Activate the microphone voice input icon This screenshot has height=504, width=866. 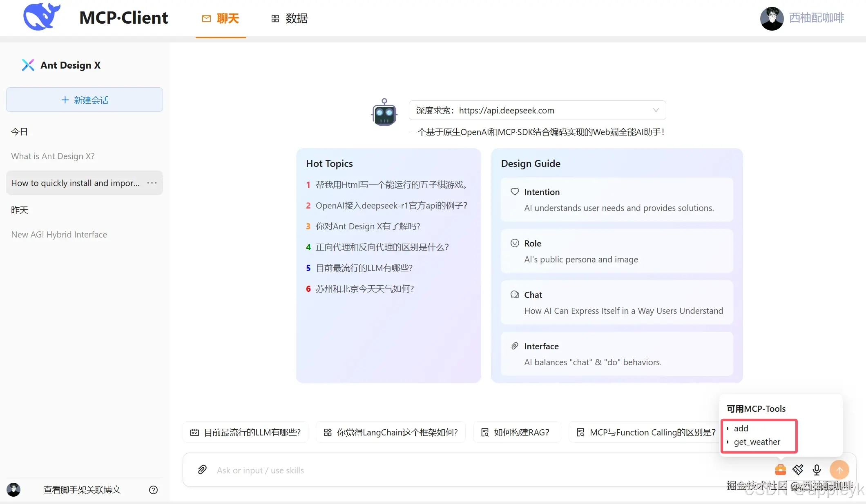tap(817, 470)
